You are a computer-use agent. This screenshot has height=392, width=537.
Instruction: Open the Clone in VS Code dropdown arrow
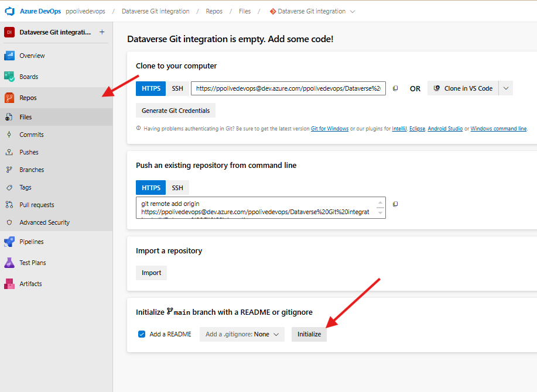point(506,88)
